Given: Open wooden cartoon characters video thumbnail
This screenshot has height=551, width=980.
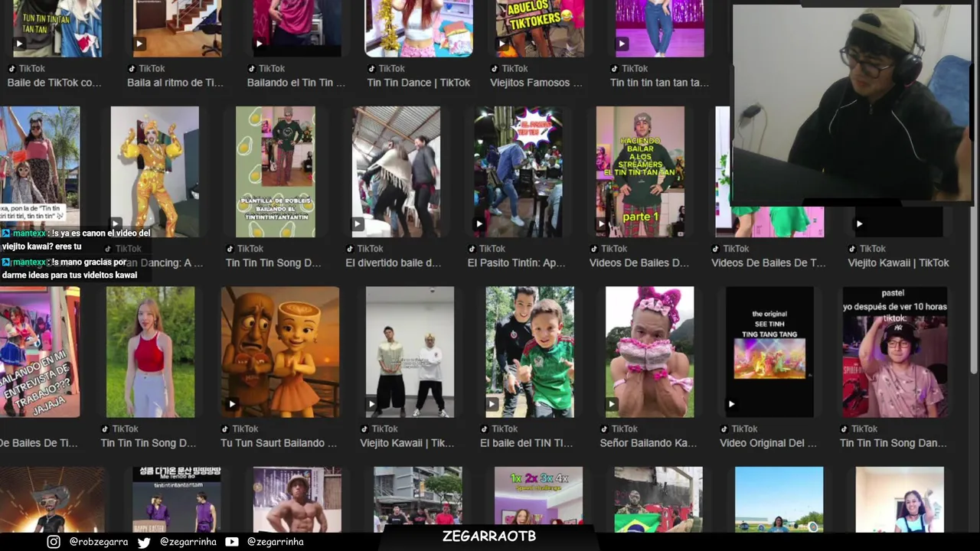Looking at the screenshot, I should pos(280,352).
